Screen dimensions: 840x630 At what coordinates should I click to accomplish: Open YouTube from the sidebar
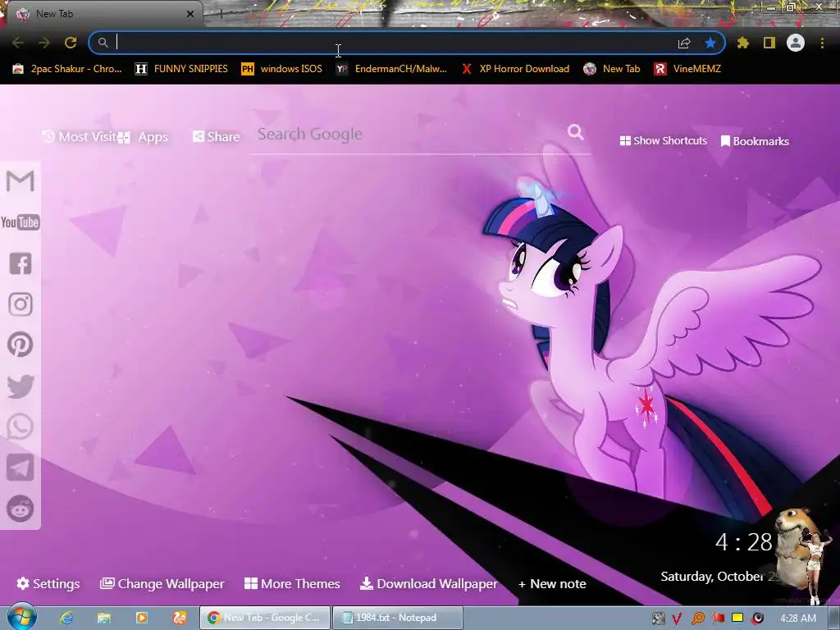(x=21, y=222)
